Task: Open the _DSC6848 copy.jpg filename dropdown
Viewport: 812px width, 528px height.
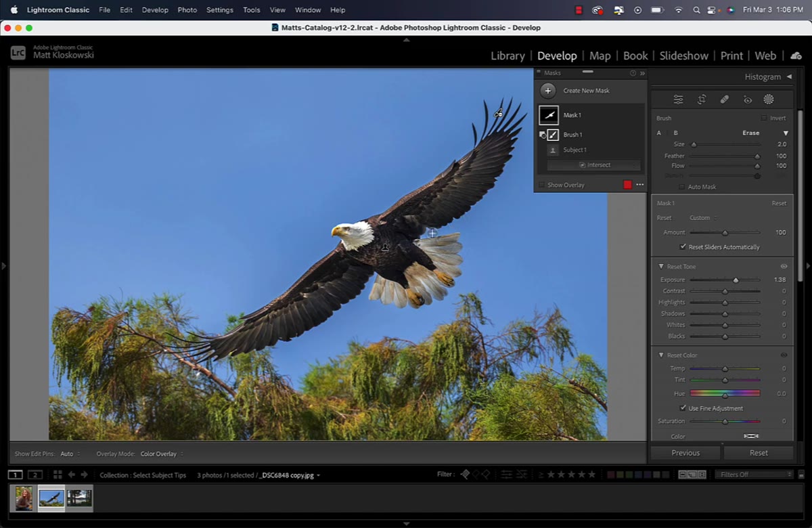Action: [291, 475]
